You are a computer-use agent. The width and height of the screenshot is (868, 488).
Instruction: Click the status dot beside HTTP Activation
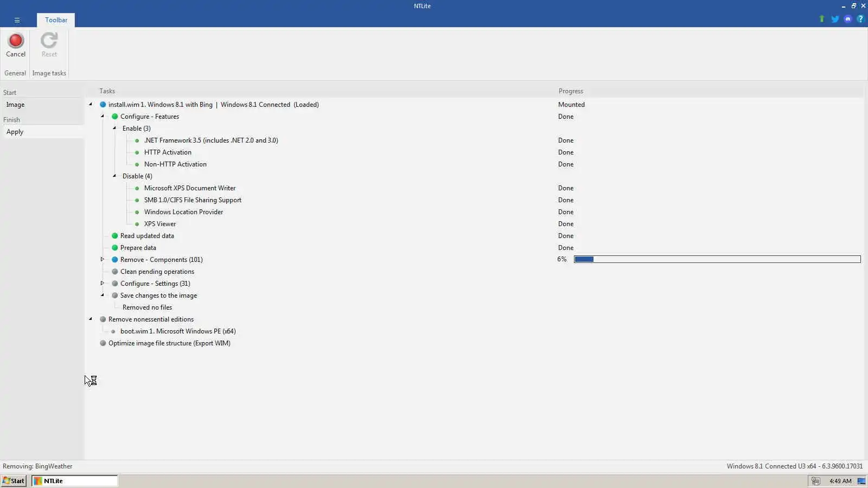137,152
